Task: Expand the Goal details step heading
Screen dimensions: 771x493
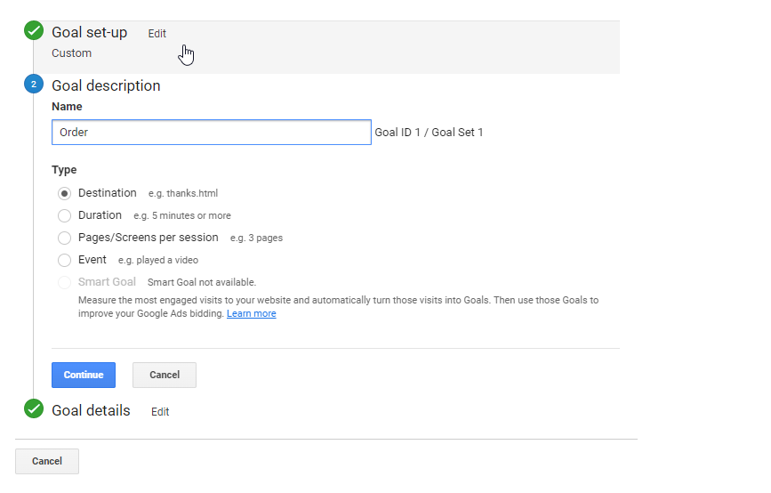Action: [91, 410]
